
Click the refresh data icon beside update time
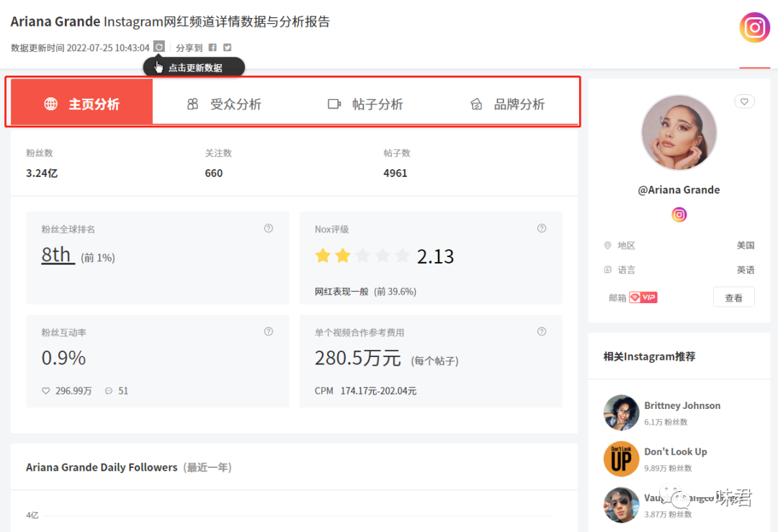[158, 47]
